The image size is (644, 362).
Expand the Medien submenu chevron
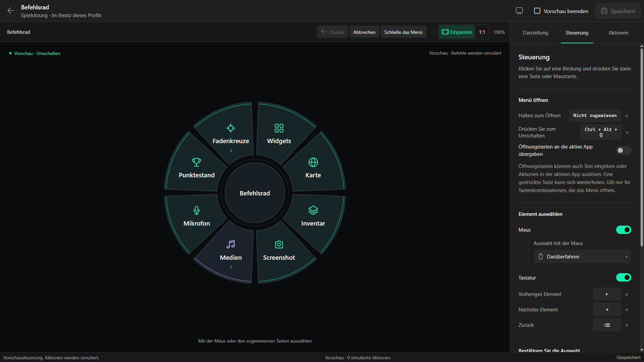pyautogui.click(x=231, y=267)
